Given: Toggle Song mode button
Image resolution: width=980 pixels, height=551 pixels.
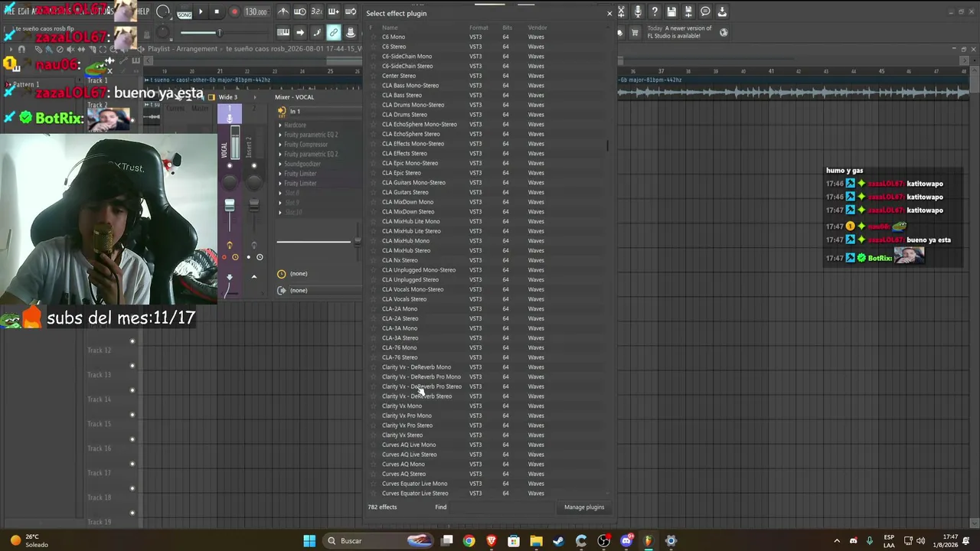Looking at the screenshot, I should coord(185,13).
